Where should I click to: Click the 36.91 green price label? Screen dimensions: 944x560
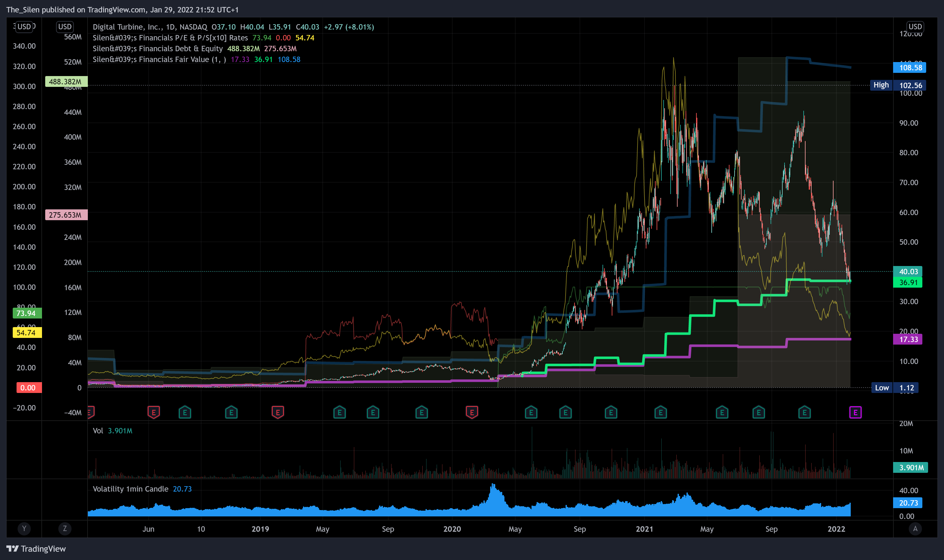tap(908, 282)
